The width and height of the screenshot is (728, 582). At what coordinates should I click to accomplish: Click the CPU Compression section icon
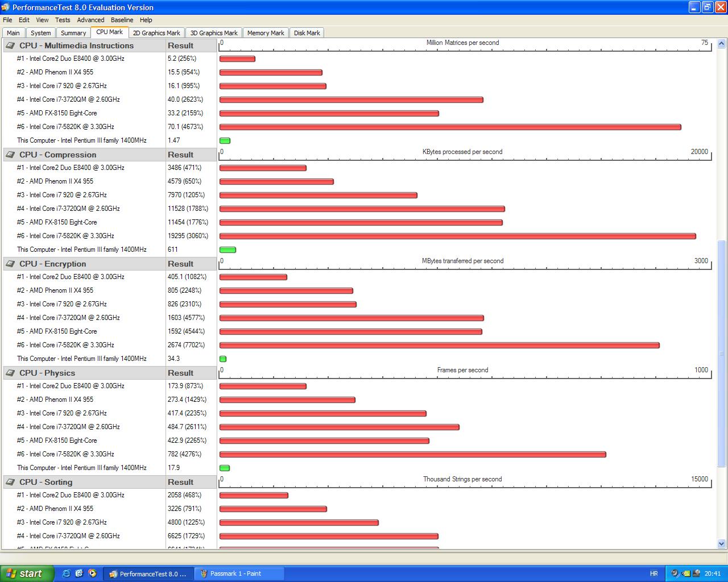10,155
